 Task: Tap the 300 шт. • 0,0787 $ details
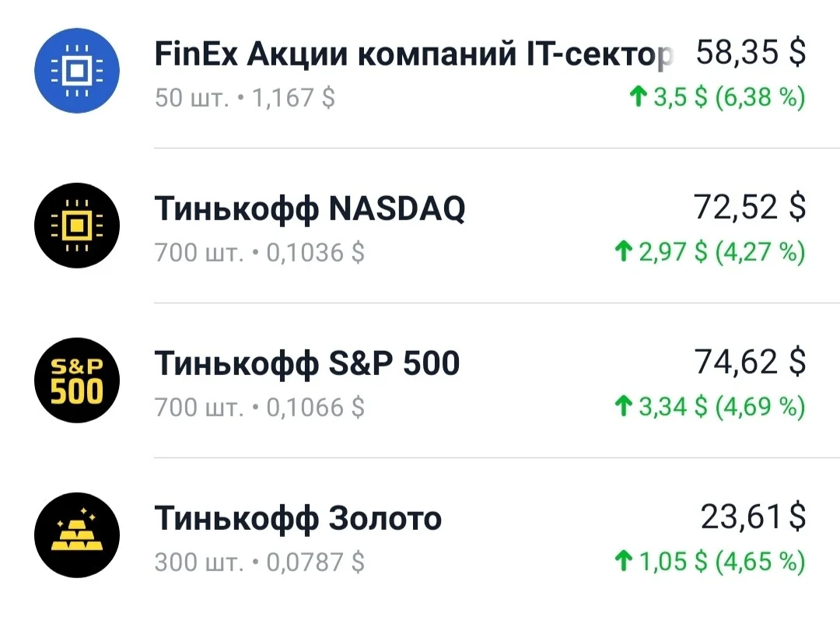tap(259, 563)
